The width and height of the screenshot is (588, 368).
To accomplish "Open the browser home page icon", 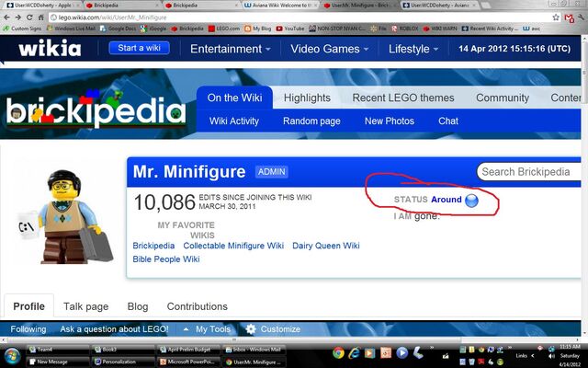I will point(40,17).
